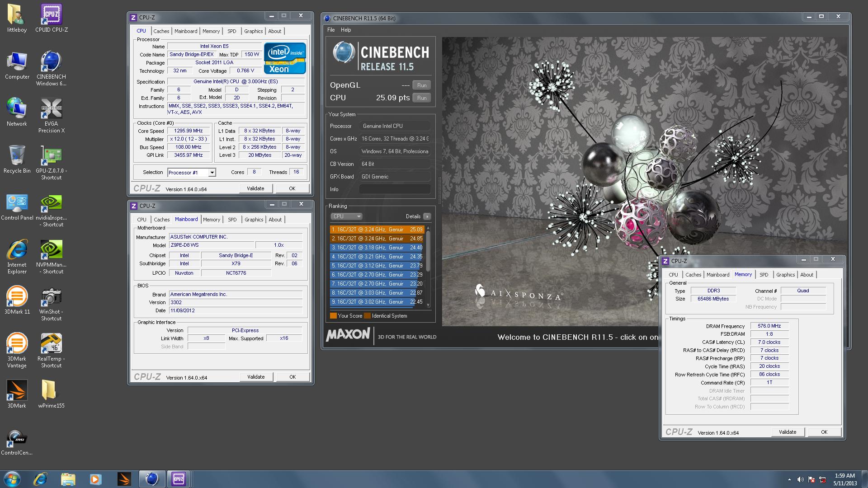This screenshot has height=488, width=868.
Task: Click Validate in Memory CPU-Z window
Action: (x=788, y=432)
